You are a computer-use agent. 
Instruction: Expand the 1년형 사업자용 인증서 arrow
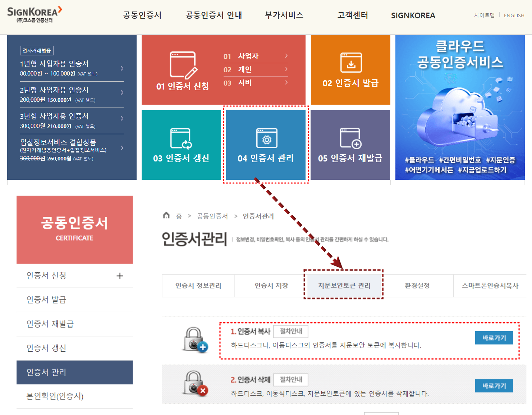tap(122, 68)
